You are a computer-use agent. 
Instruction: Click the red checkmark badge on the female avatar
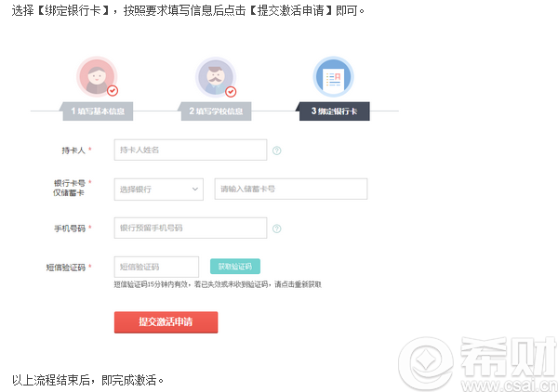(113, 91)
